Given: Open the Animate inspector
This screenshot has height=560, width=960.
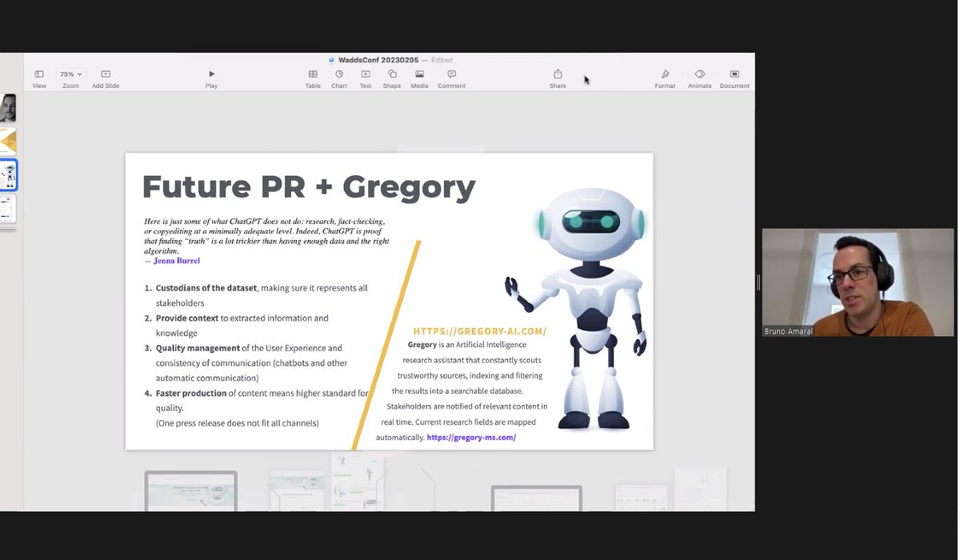Looking at the screenshot, I should pos(699,78).
